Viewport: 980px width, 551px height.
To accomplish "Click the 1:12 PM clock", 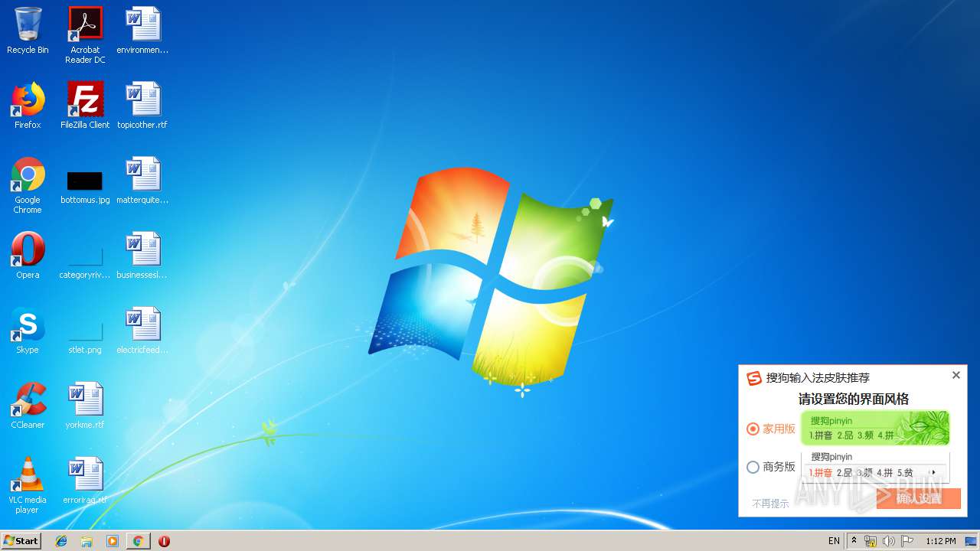I will [940, 541].
